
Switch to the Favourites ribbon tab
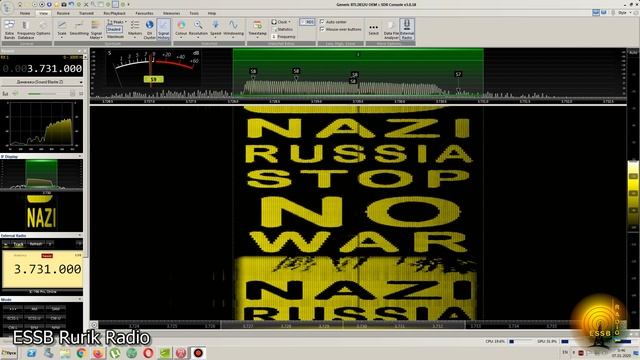tap(144, 13)
